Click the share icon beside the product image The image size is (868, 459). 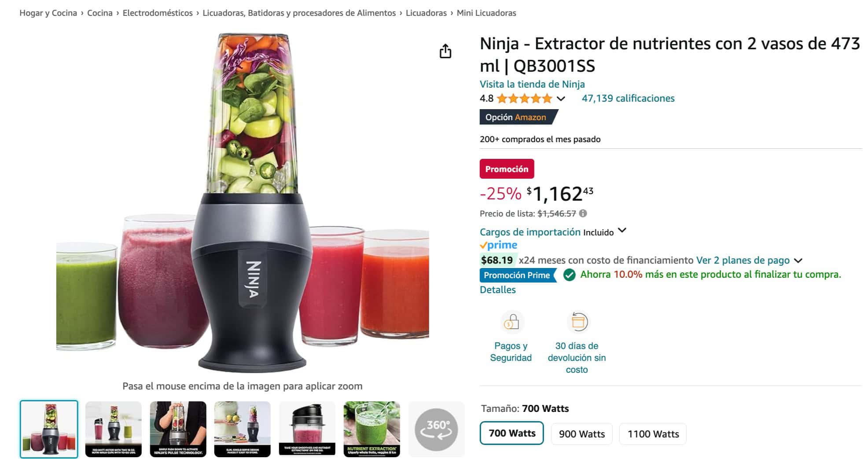pyautogui.click(x=445, y=51)
